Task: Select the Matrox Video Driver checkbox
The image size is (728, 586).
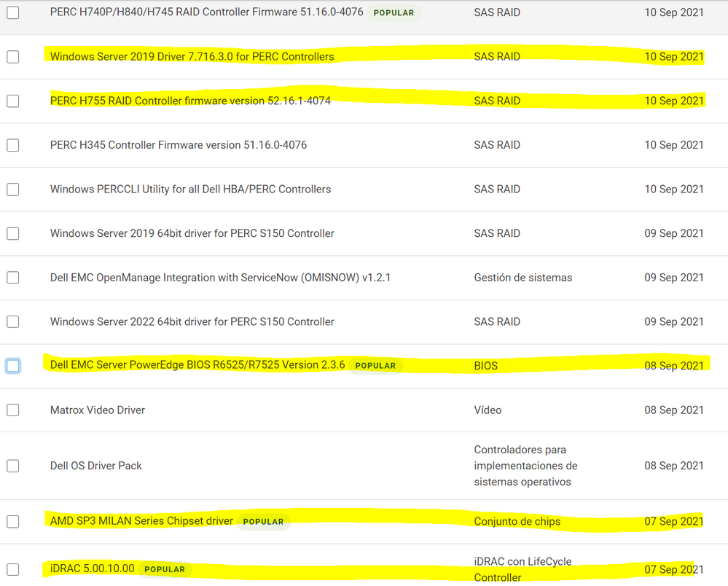Action: [x=13, y=410]
